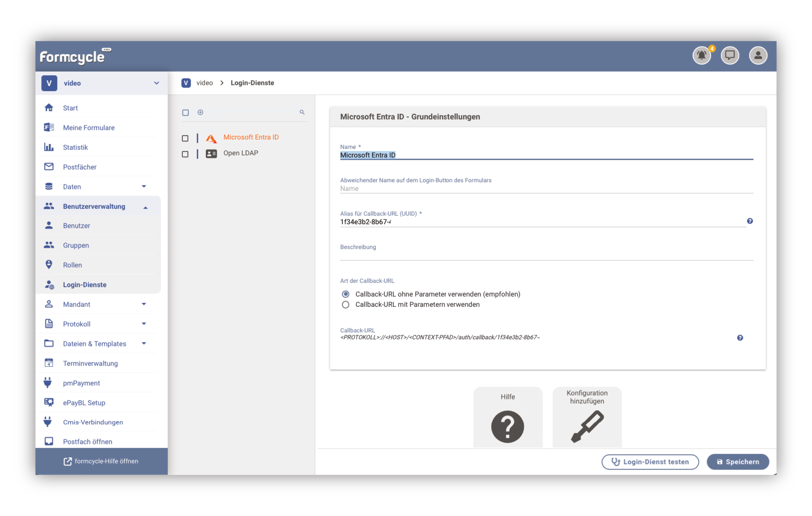Screen dimensions: 812x516
Task: Click the Speichern button
Action: [x=737, y=462]
